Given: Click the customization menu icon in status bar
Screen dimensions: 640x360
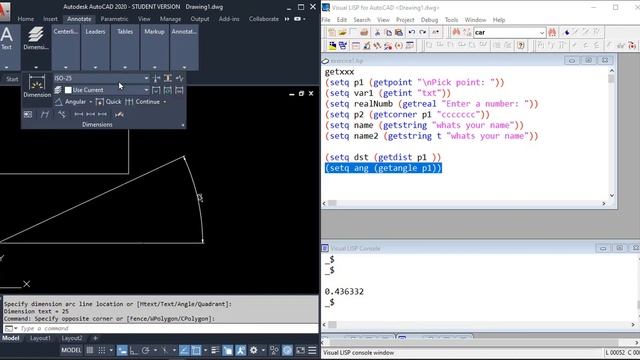Looking at the screenshot, I should click(312, 350).
